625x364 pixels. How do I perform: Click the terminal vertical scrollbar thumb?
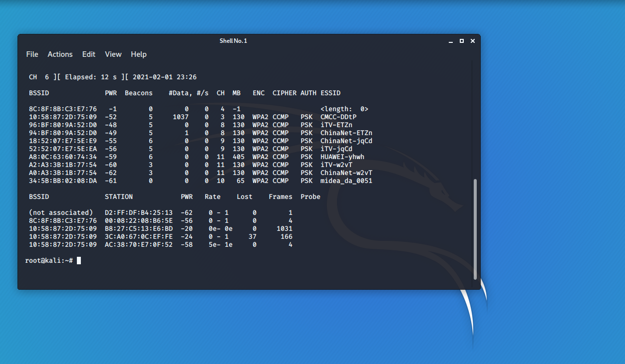475,229
